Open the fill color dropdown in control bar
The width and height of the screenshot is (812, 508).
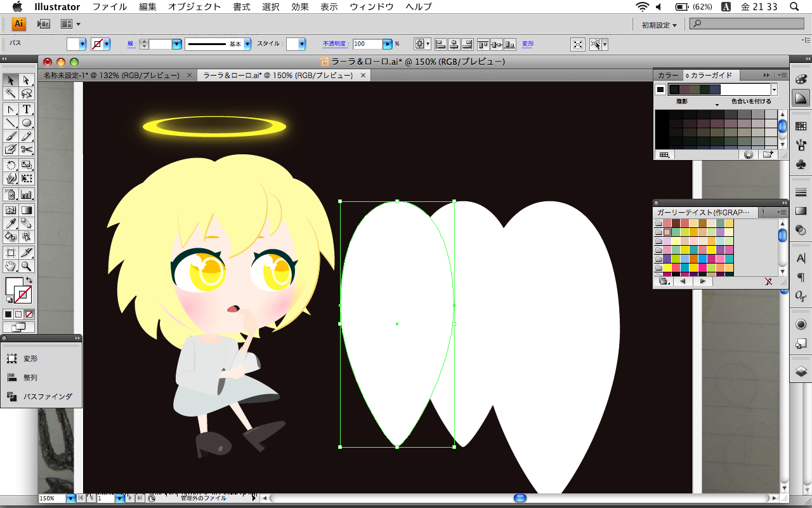pos(82,44)
